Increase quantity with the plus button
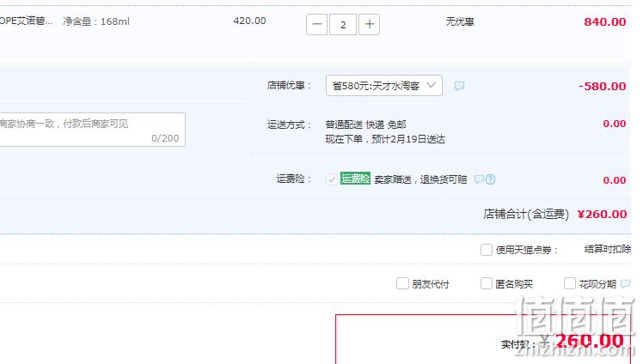This screenshot has height=364, width=643. [x=369, y=25]
